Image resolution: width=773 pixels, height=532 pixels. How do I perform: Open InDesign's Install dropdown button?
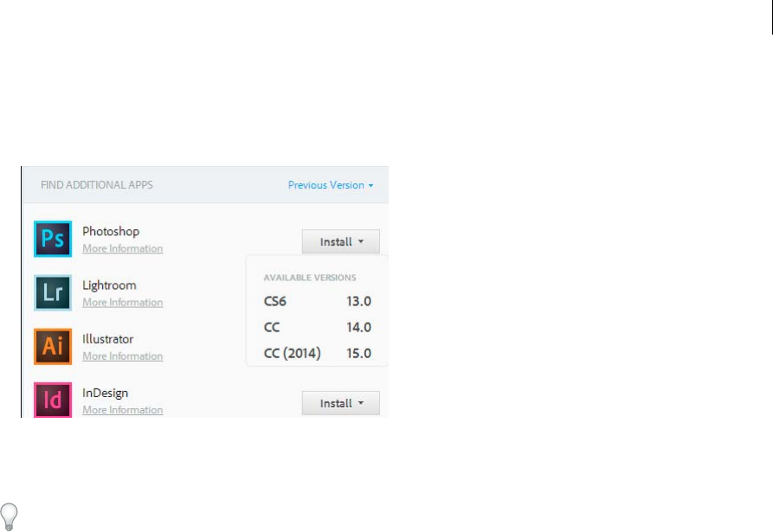tap(341, 403)
